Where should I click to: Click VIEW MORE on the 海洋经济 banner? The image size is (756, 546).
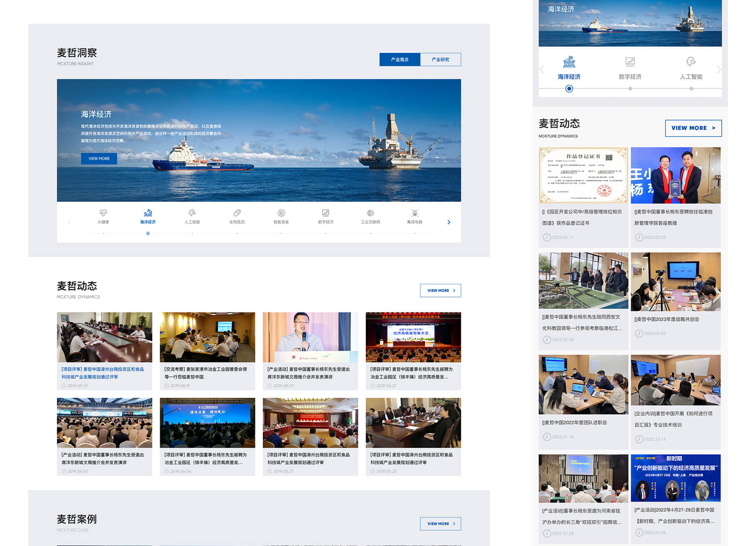click(x=99, y=158)
